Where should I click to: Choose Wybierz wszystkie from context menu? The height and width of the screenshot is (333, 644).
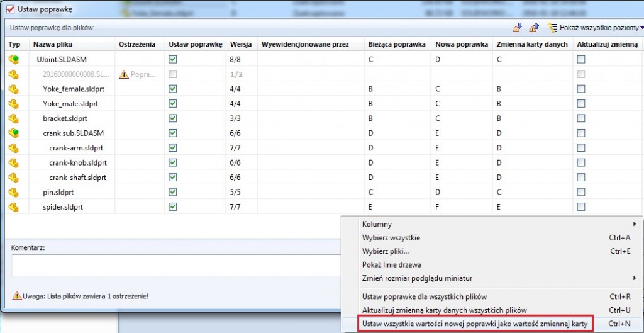point(391,238)
